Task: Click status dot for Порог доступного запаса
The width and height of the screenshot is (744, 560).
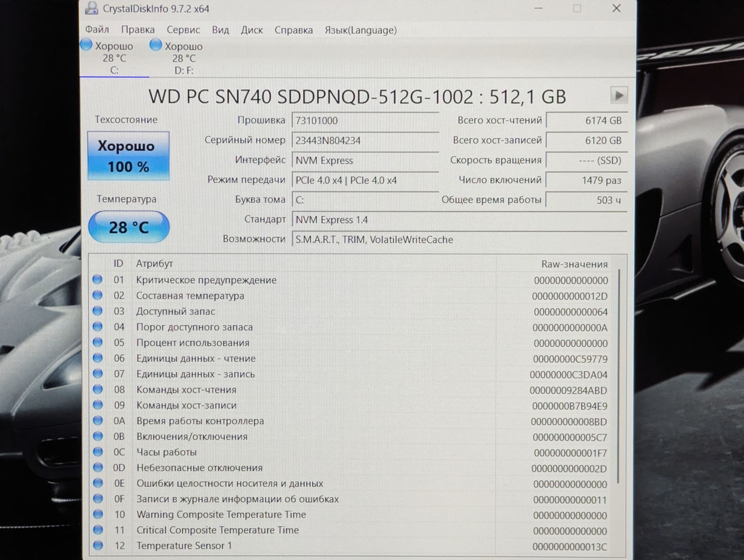Action: point(98,326)
